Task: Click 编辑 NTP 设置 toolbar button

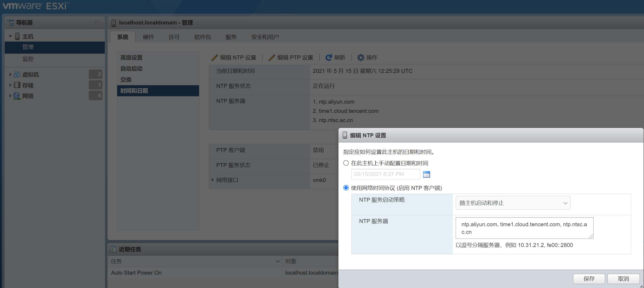Action: (x=234, y=57)
